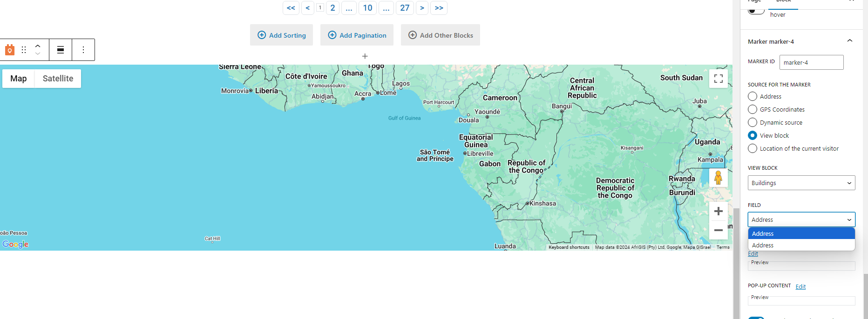Click the Street View pegman icon
This screenshot has width=868, height=319.
pos(719,178)
